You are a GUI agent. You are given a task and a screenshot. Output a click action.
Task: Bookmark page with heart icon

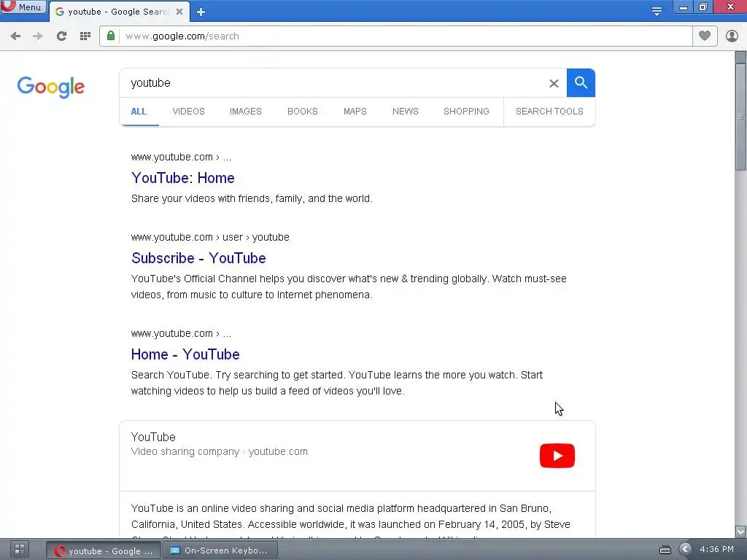705,36
